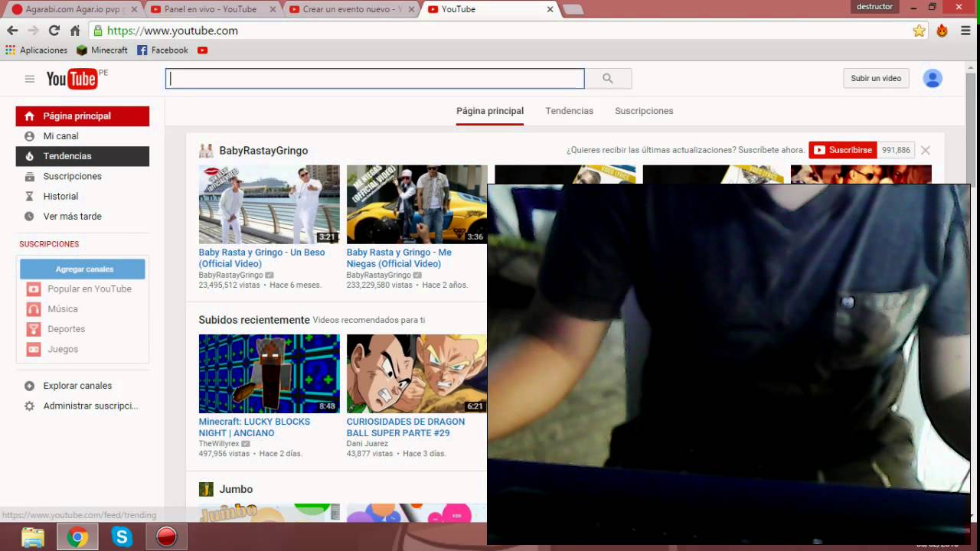Open Aplicaciones apps bookmark
This screenshot has width=980, height=551.
coord(36,50)
